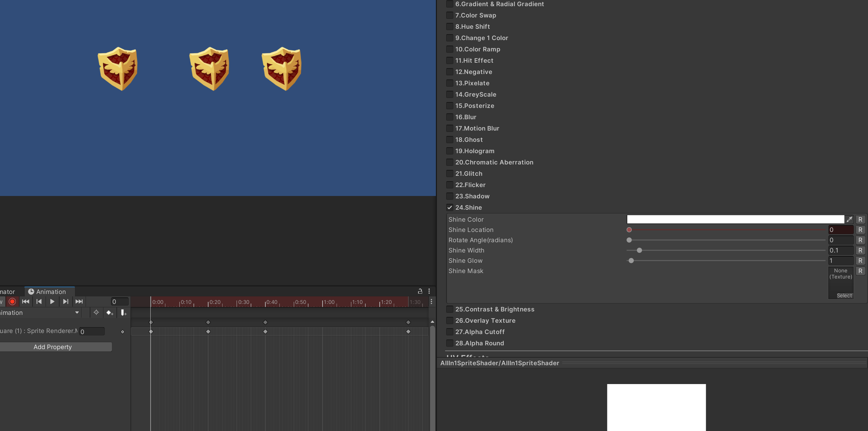Toggle animation keyframe recording mode
This screenshot has height=431, width=868.
(x=12, y=301)
